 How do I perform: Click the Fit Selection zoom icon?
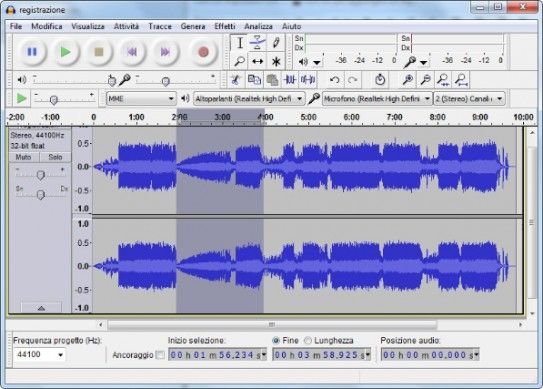click(x=444, y=80)
